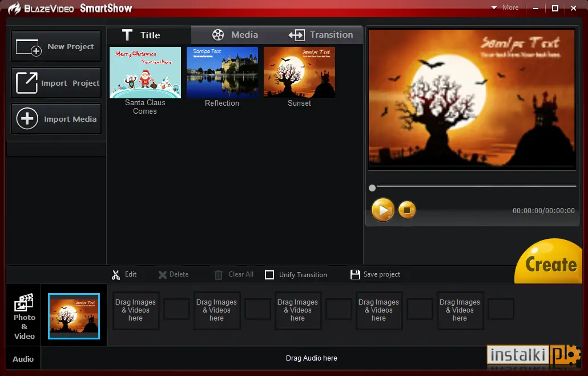The image size is (588, 376).
Task: Click the Media film reel icon
Action: point(218,35)
